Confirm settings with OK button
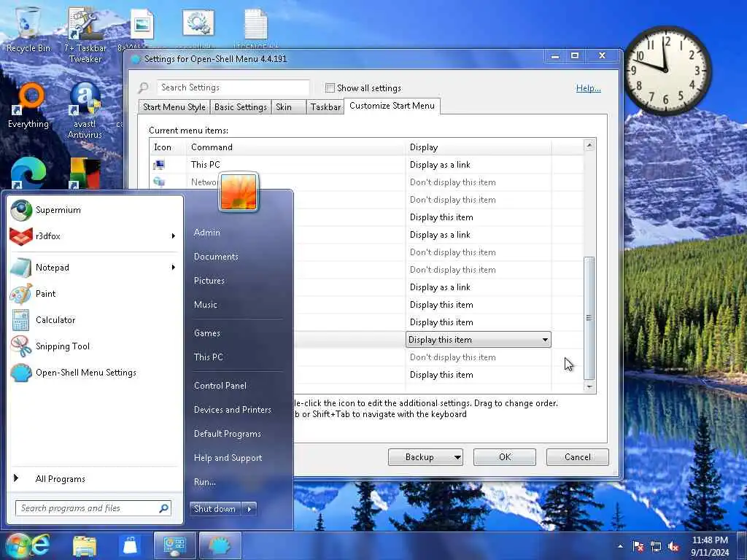Viewport: 747px width, 560px height. (x=505, y=457)
